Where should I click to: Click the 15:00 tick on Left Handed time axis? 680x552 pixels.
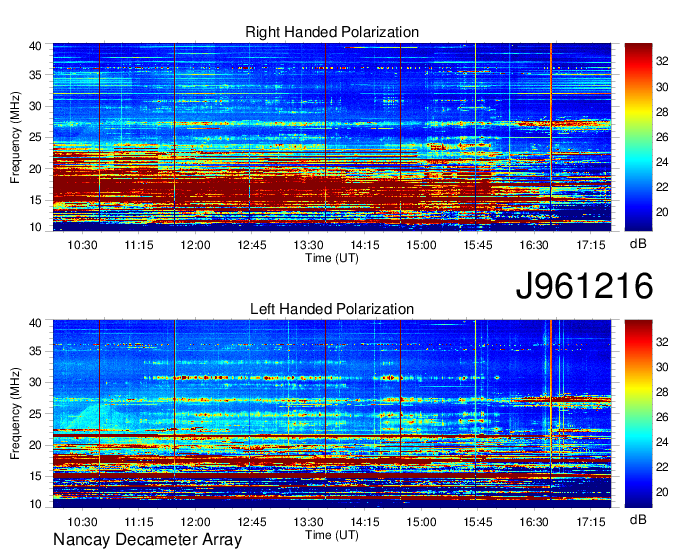click(x=421, y=522)
